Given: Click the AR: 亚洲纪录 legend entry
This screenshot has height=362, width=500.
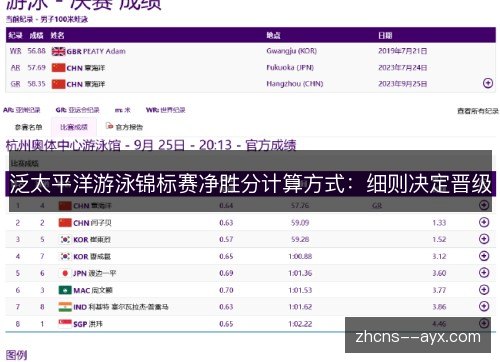Looking at the screenshot, I should tap(22, 110).
